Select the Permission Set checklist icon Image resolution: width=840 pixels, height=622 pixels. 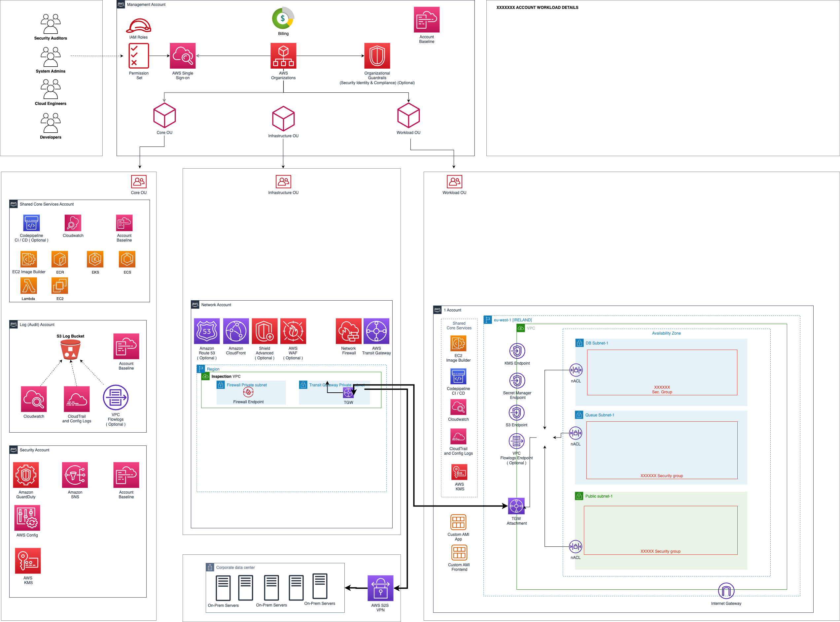139,56
